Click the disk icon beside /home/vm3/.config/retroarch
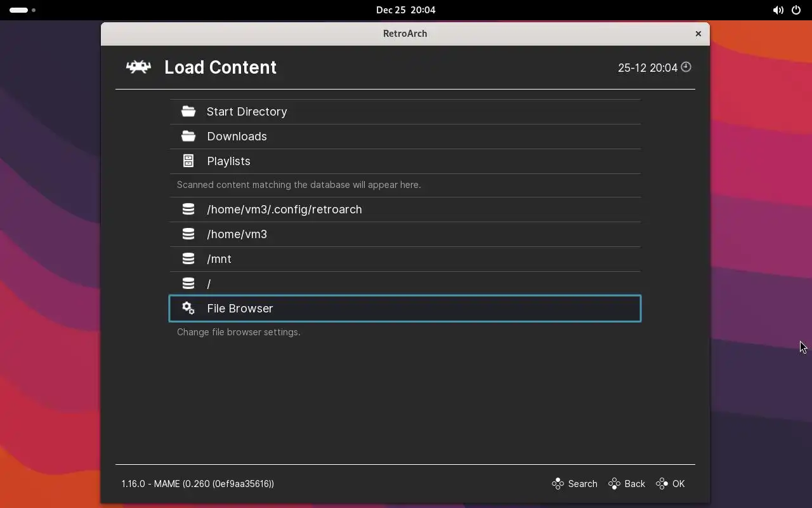812x508 pixels. pyautogui.click(x=188, y=210)
